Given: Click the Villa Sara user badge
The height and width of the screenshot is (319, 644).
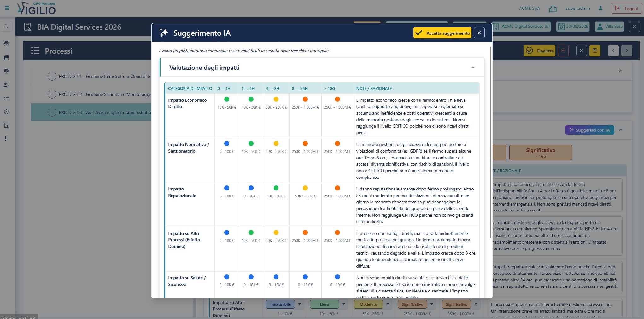Looking at the screenshot, I should 610,27.
